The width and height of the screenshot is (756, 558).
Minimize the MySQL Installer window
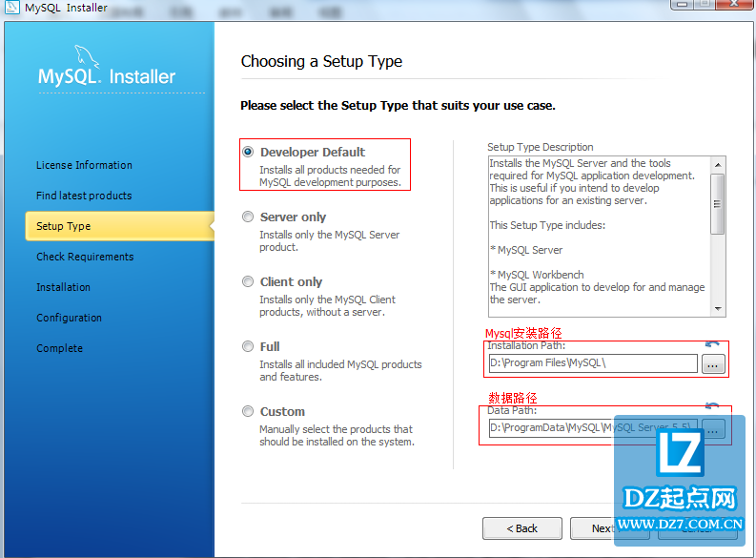tap(683, 5)
